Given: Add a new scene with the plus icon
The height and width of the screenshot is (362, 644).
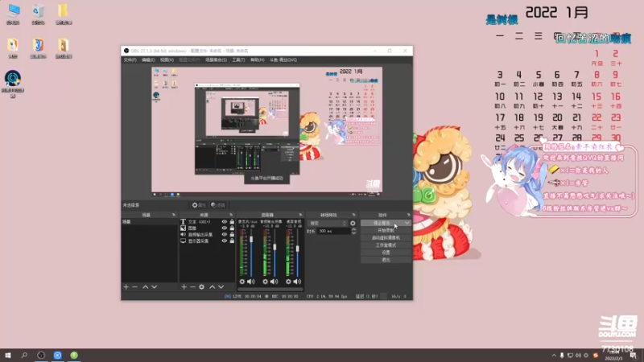Looking at the screenshot, I should [x=126, y=287].
